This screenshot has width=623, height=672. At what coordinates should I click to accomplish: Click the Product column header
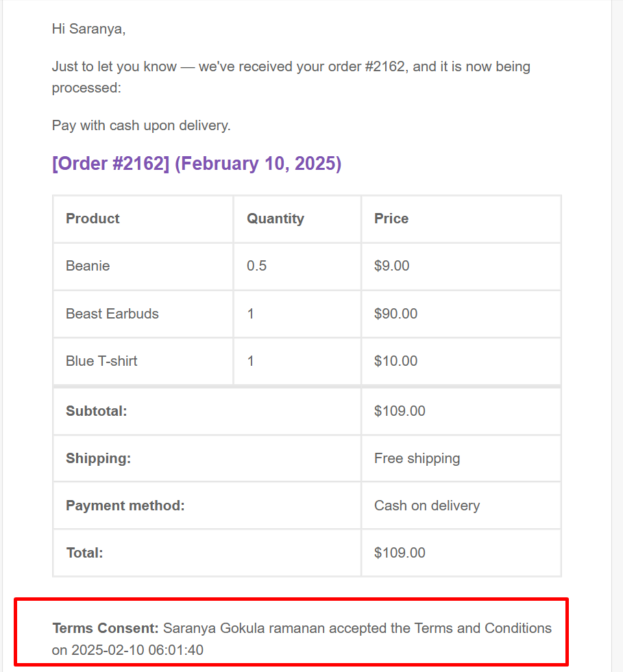(93, 219)
